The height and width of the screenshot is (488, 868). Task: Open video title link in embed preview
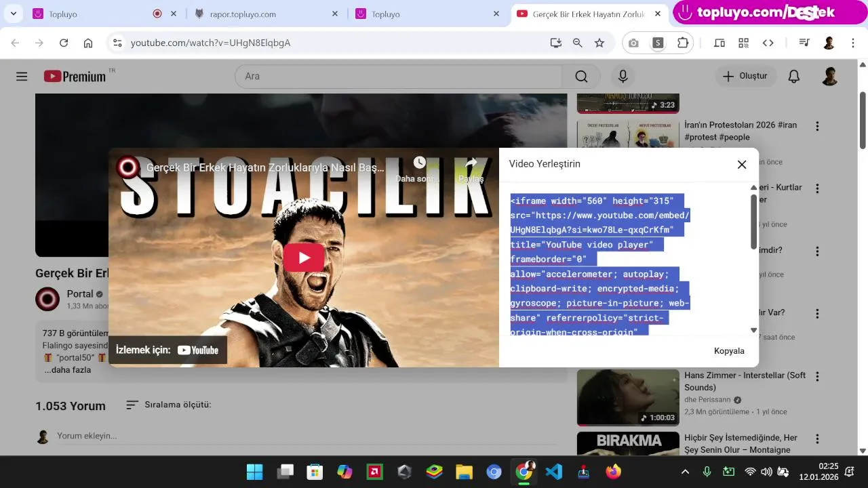click(x=266, y=167)
